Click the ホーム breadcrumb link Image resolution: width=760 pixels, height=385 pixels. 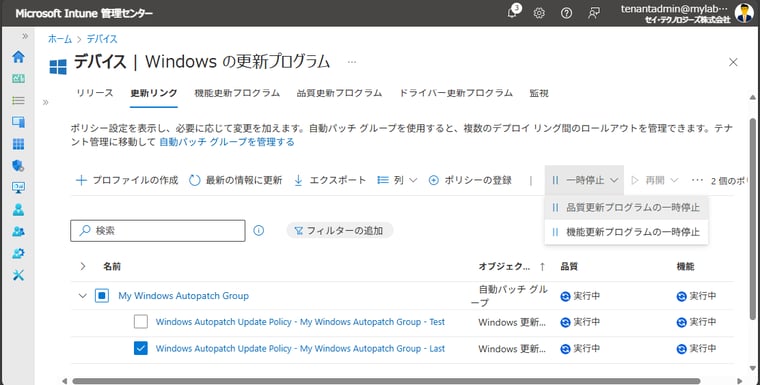click(x=60, y=39)
